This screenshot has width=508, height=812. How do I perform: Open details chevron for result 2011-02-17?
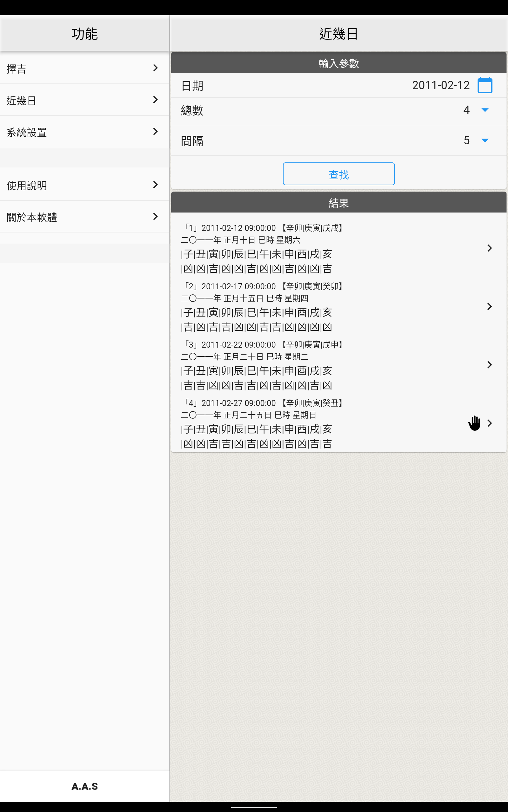click(490, 306)
